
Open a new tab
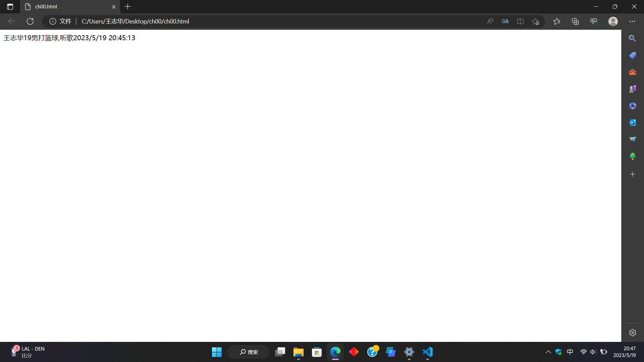coord(128,7)
